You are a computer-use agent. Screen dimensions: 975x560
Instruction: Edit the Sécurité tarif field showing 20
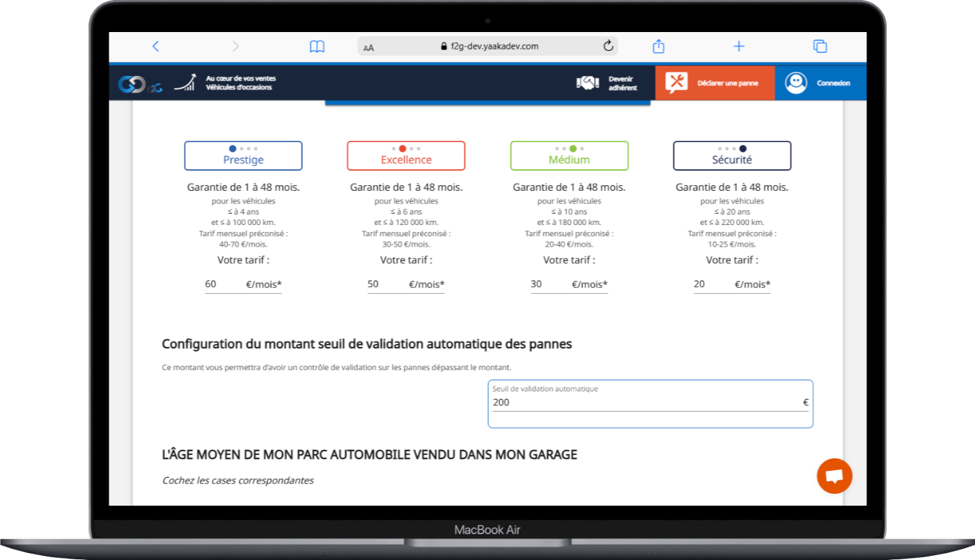pyautogui.click(x=712, y=284)
